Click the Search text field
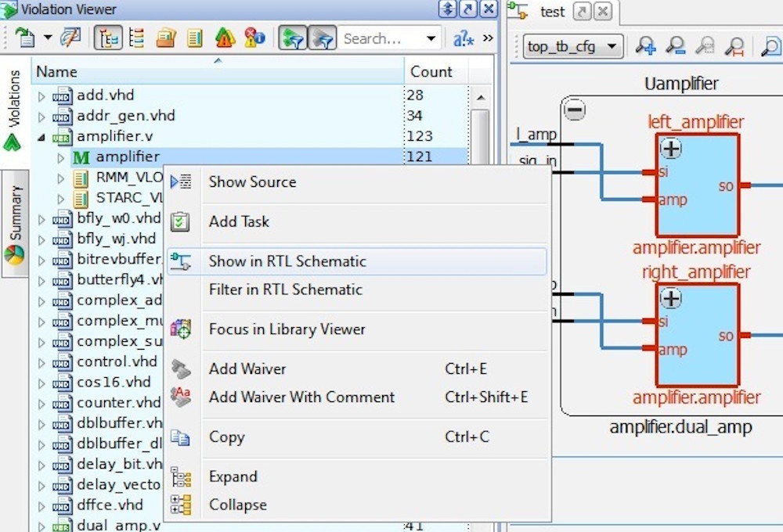The width and height of the screenshot is (783, 532). pos(381,38)
